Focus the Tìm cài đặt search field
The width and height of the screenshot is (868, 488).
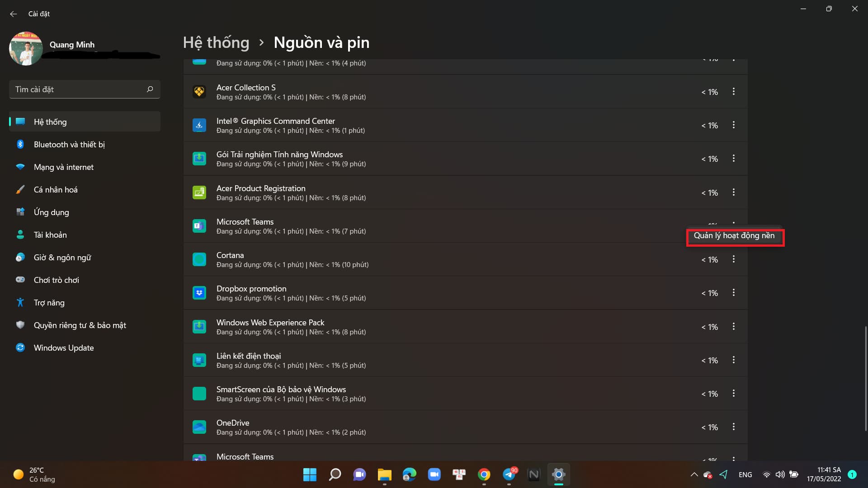85,89
